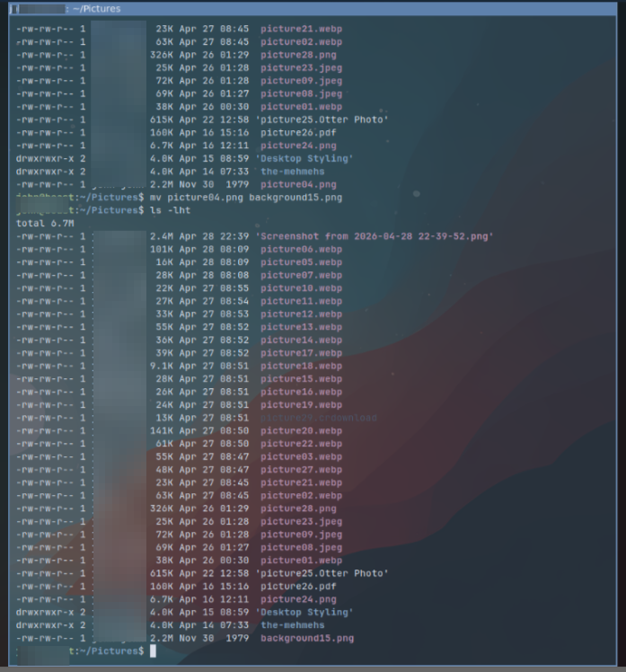Screen dimensions: 626x672
Task: Click the terminal title bar ~/Pictures
Action: coord(313,9)
